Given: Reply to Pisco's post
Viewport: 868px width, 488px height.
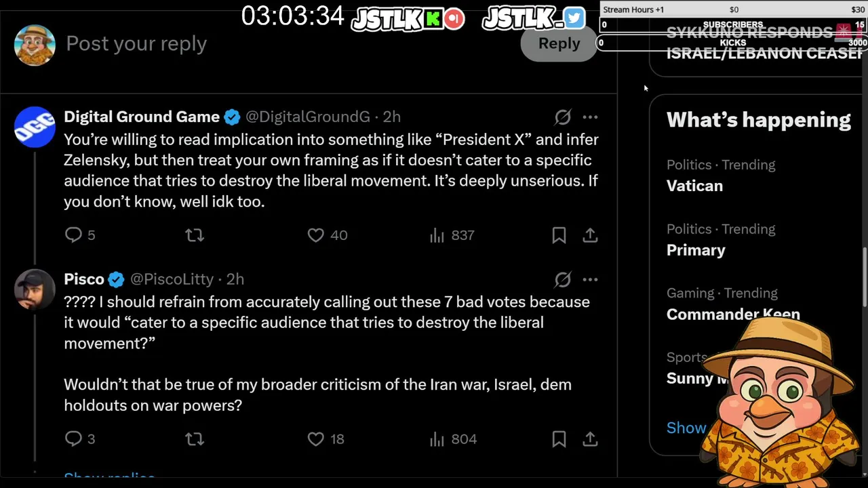Looking at the screenshot, I should (x=73, y=439).
